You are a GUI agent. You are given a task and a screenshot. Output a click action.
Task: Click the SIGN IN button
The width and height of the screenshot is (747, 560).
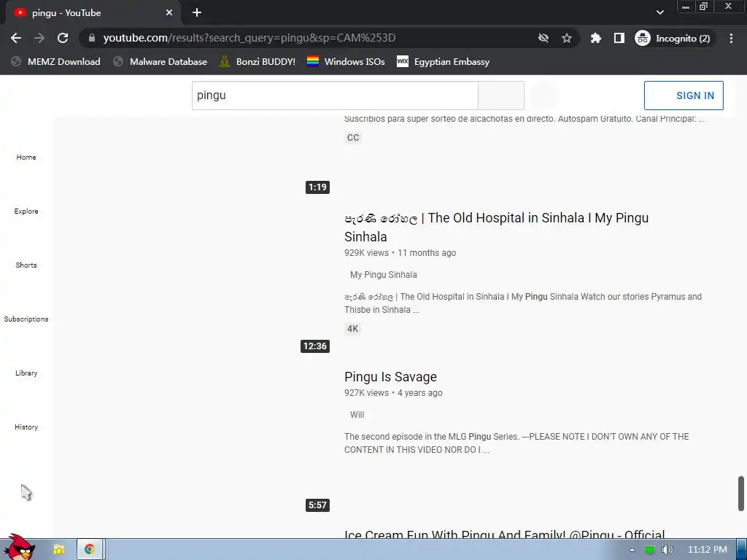coord(684,96)
